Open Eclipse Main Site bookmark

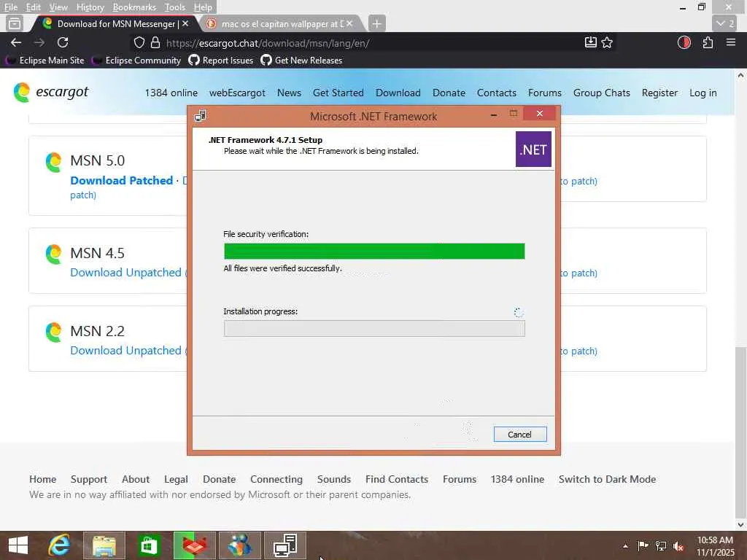(44, 61)
